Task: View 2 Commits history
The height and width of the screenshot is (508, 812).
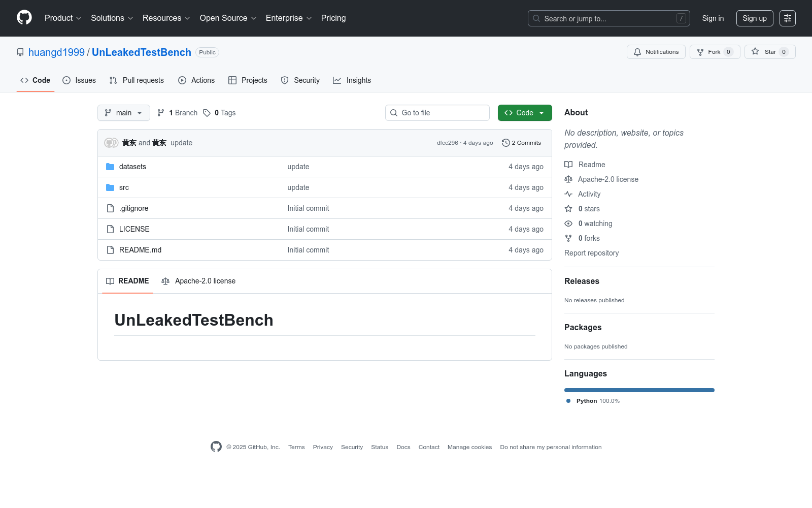Action: click(x=521, y=143)
